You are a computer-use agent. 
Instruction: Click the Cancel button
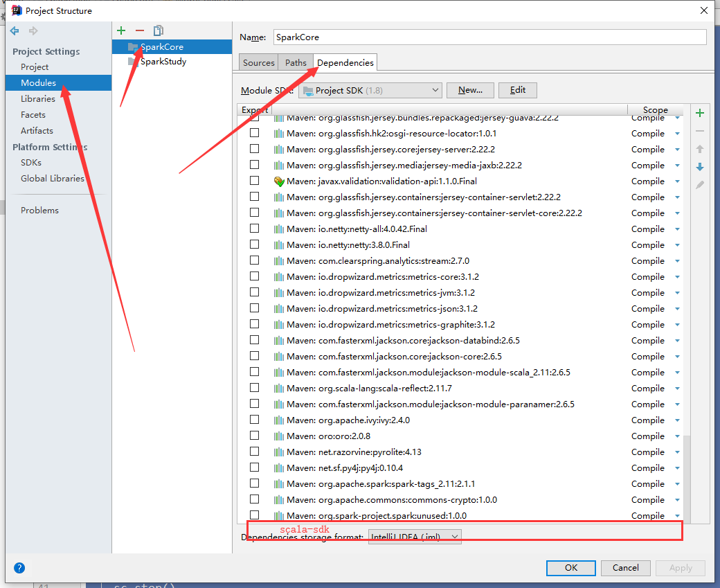(x=625, y=568)
